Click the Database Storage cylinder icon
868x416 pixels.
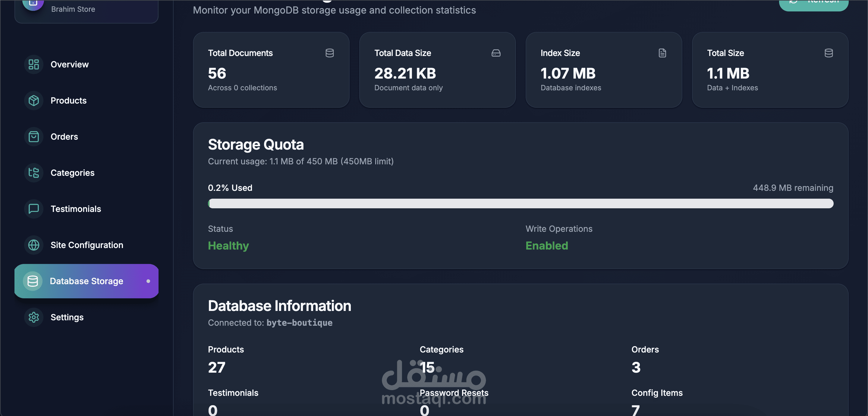coord(33,281)
